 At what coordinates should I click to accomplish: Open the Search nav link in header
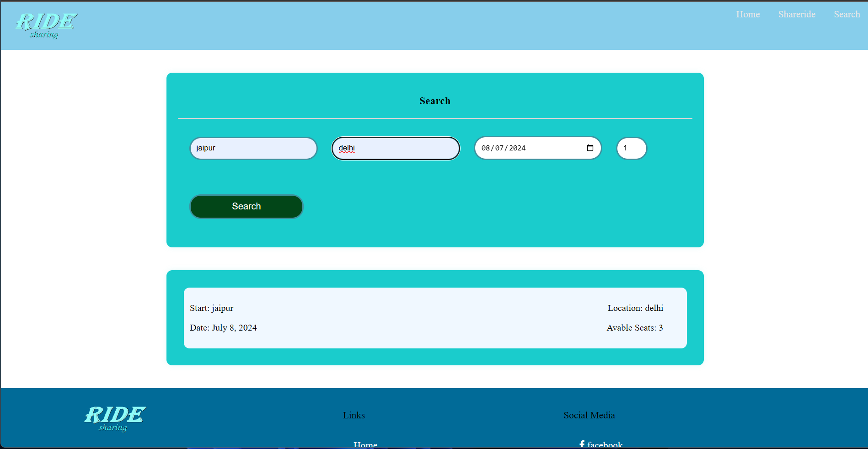847,14
